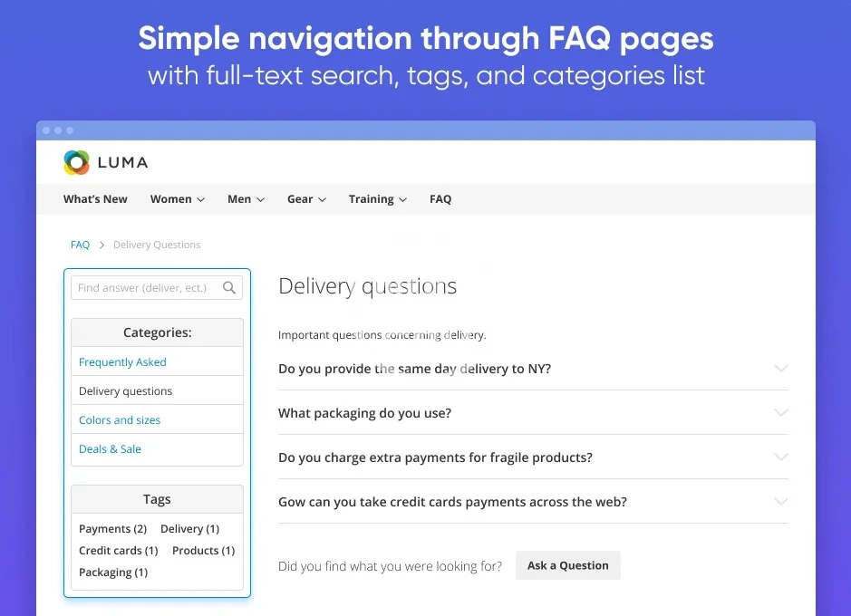
Task: Open the Training menu dropdown
Action: 377,199
